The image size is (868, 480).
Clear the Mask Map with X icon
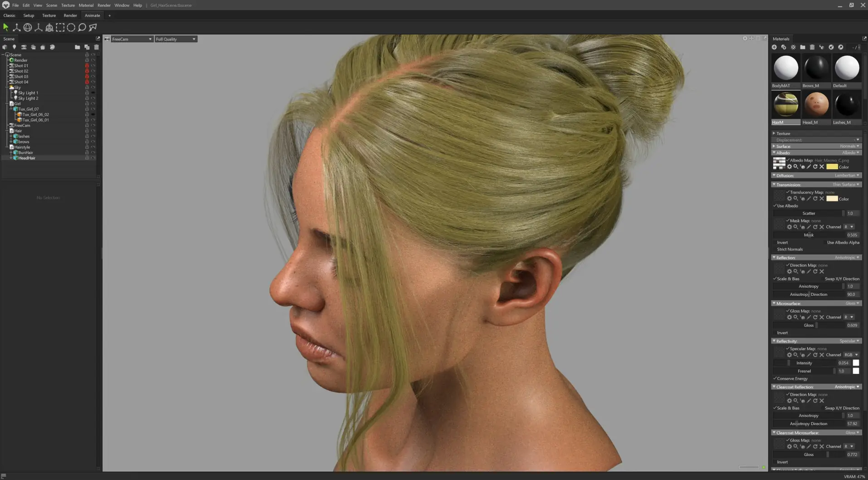822,227
